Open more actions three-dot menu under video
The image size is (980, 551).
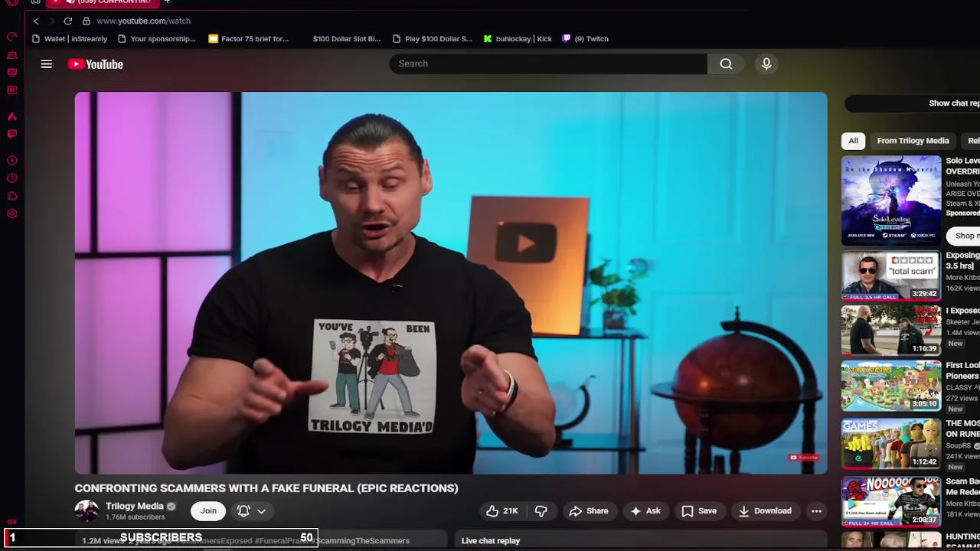(816, 510)
